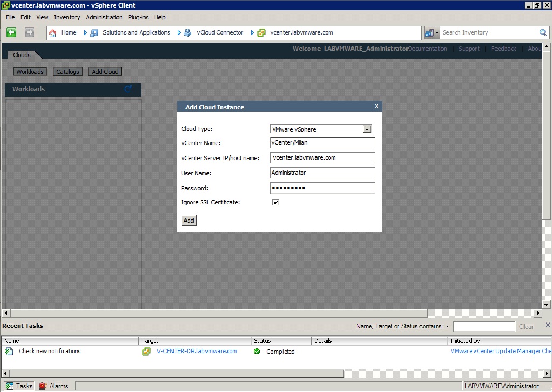
Task: Click the Password input field
Action: pyautogui.click(x=322, y=188)
